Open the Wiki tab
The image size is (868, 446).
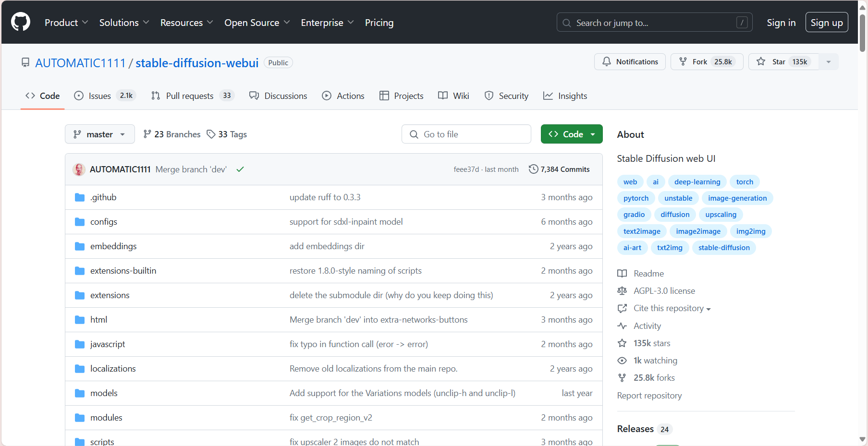pyautogui.click(x=453, y=96)
